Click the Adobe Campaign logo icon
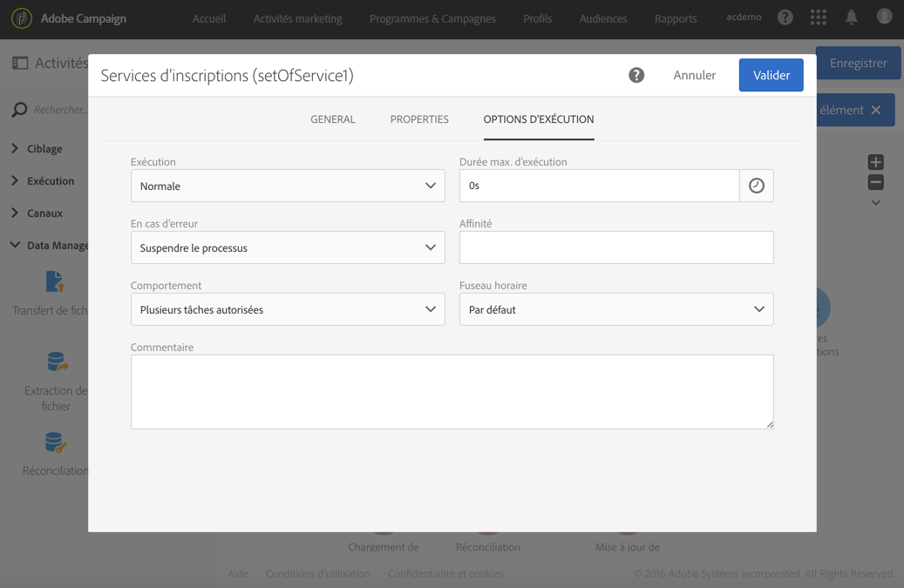Viewport: 904px width, 588px height. (22, 18)
